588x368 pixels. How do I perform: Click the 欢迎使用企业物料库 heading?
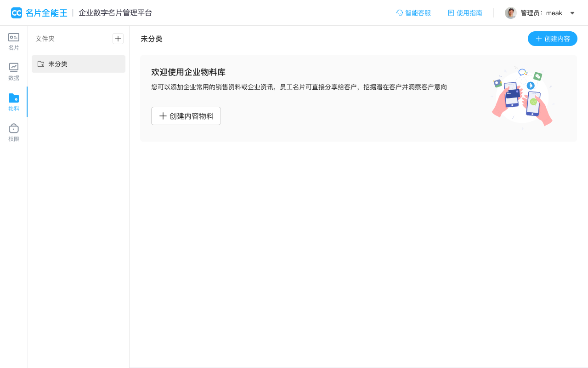pos(188,72)
